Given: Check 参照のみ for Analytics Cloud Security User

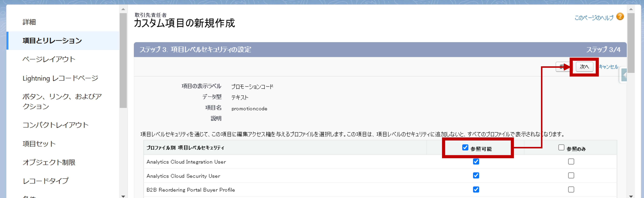Looking at the screenshot, I should click(571, 175).
